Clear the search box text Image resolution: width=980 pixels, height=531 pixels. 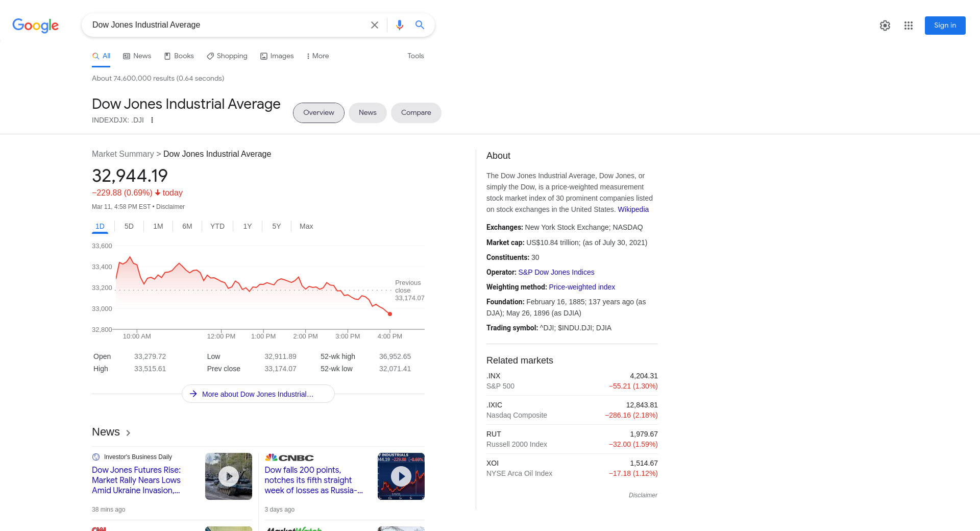pyautogui.click(x=374, y=25)
